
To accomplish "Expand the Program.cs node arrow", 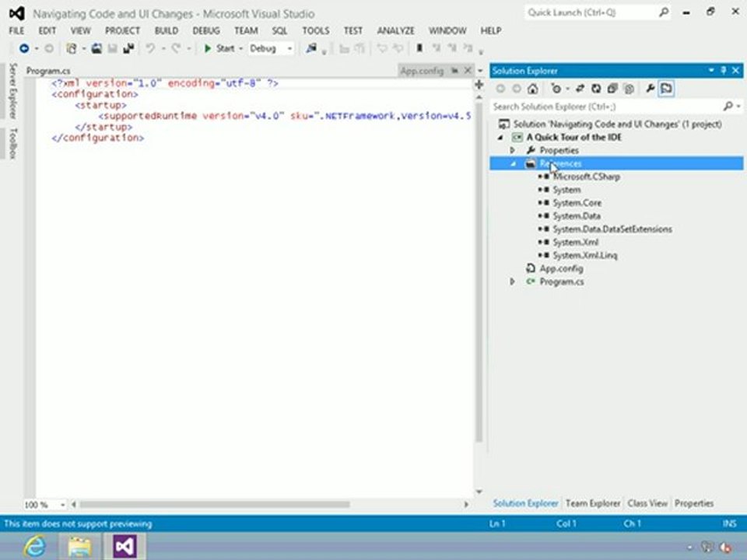I will [x=513, y=282].
